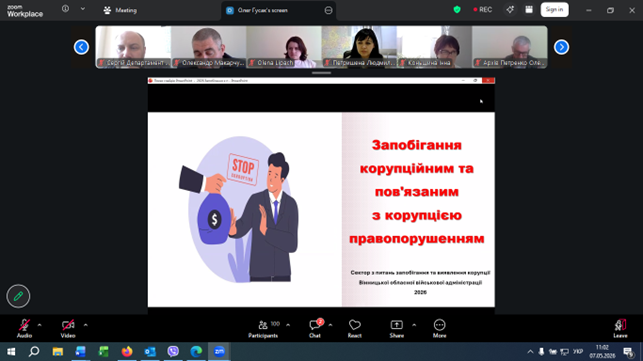This screenshot has height=361, width=643.
Task: Open the shared screen tab's options circle
Action: click(328, 10)
